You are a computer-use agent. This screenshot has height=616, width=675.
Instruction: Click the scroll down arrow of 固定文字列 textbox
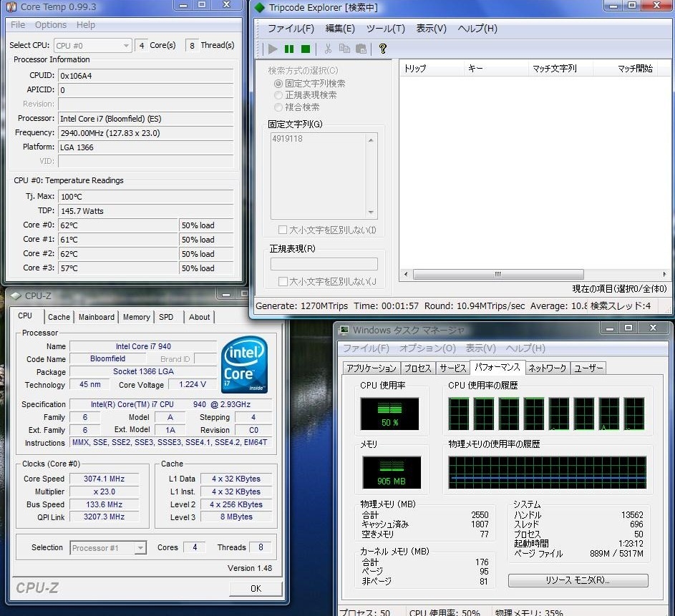coord(371,212)
